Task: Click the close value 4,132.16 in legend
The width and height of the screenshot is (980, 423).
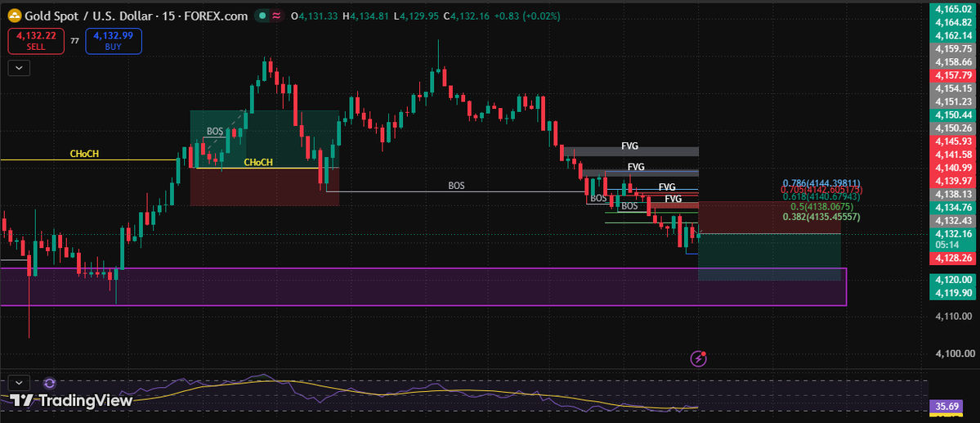Action: [470, 16]
